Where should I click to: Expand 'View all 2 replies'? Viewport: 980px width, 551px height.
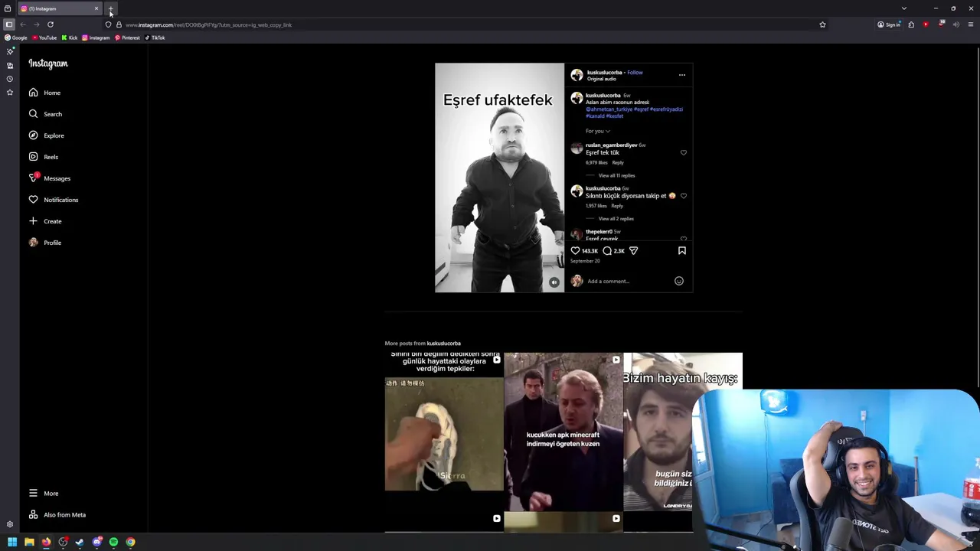616,219
